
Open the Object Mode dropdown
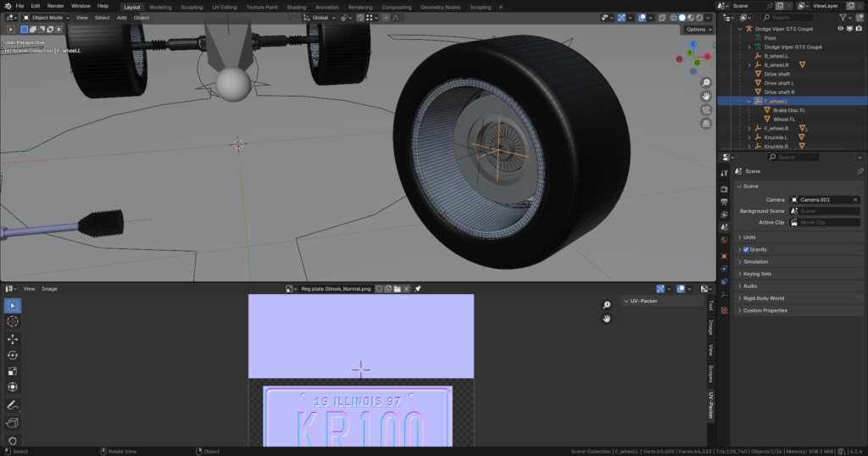[47, 17]
